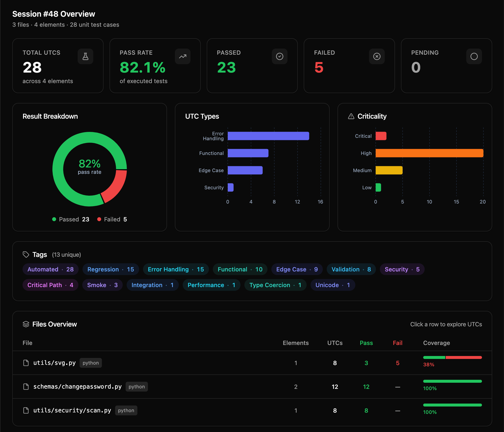Select the Automated tag chip
This screenshot has width=504, height=432.
click(50, 269)
